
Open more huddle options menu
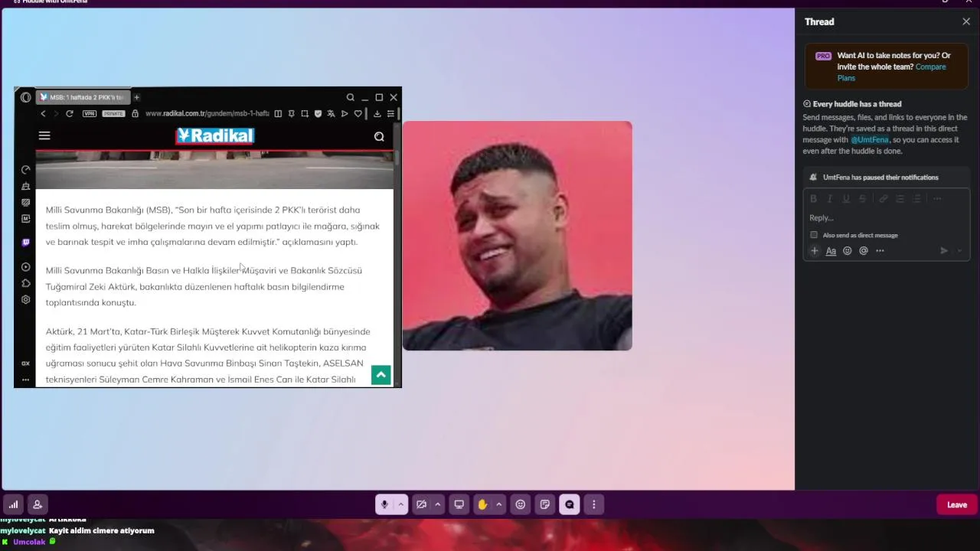(594, 504)
